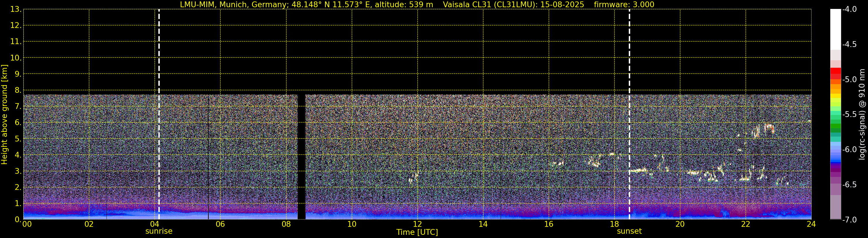Click the 8 km height tick label
The width and height of the screenshot is (868, 238).
[x=18, y=90]
